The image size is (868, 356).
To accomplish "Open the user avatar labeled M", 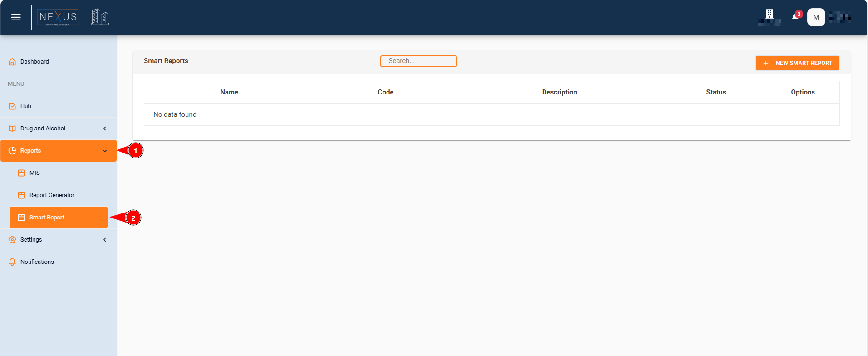I will (816, 17).
